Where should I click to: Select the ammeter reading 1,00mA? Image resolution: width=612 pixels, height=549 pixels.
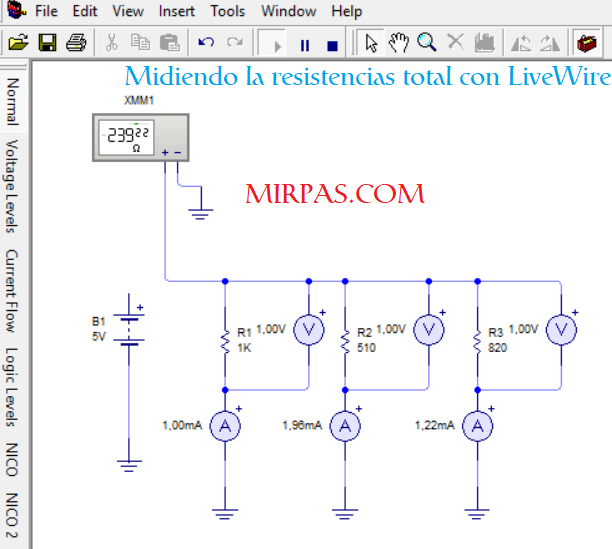click(x=225, y=426)
